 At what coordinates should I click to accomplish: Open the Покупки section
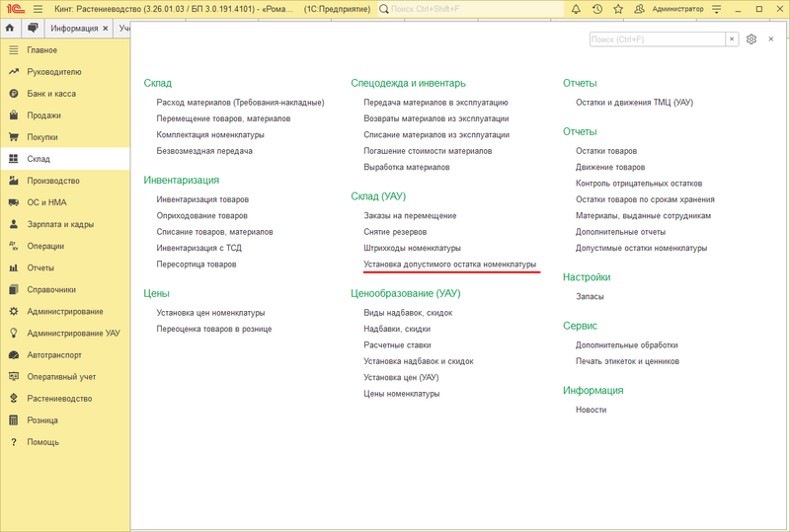pos(65,137)
